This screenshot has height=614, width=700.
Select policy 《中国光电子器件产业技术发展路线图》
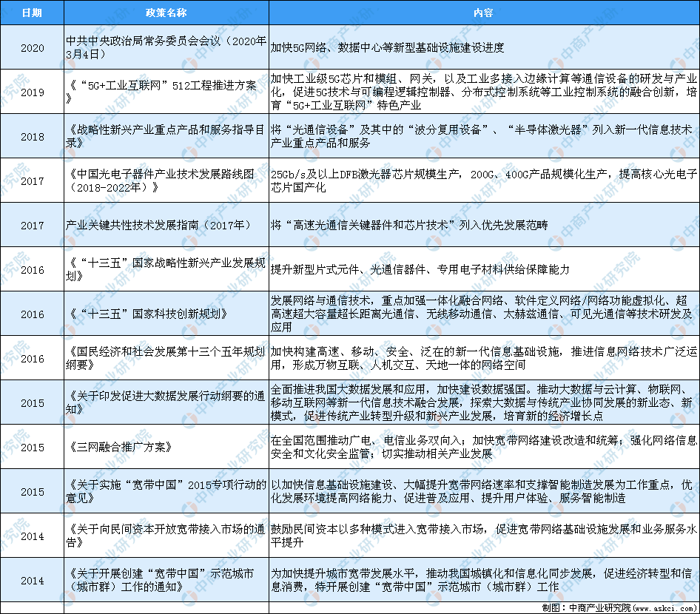166,181
